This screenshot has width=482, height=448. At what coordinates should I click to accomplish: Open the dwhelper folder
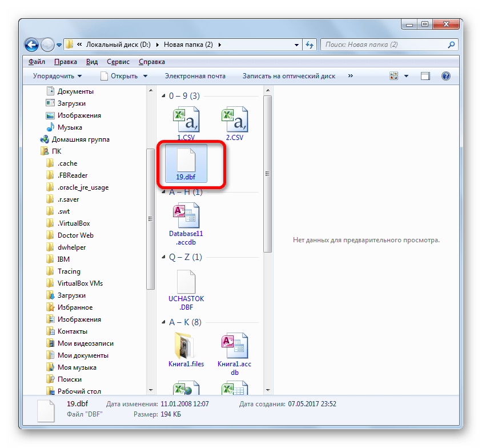pyautogui.click(x=66, y=247)
